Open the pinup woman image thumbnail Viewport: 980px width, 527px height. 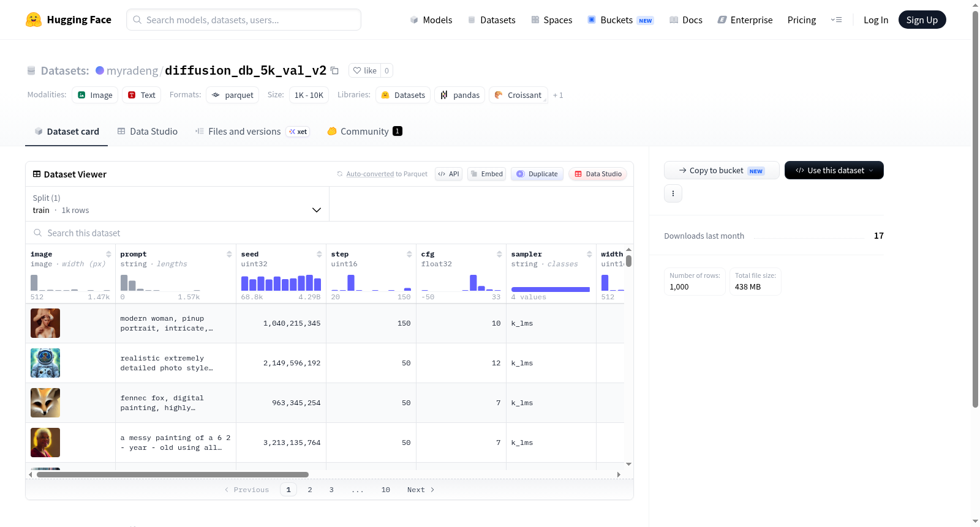coord(45,323)
